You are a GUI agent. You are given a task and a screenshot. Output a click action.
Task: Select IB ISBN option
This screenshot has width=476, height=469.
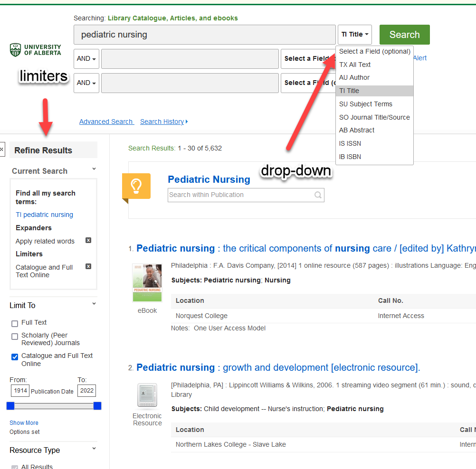point(375,157)
